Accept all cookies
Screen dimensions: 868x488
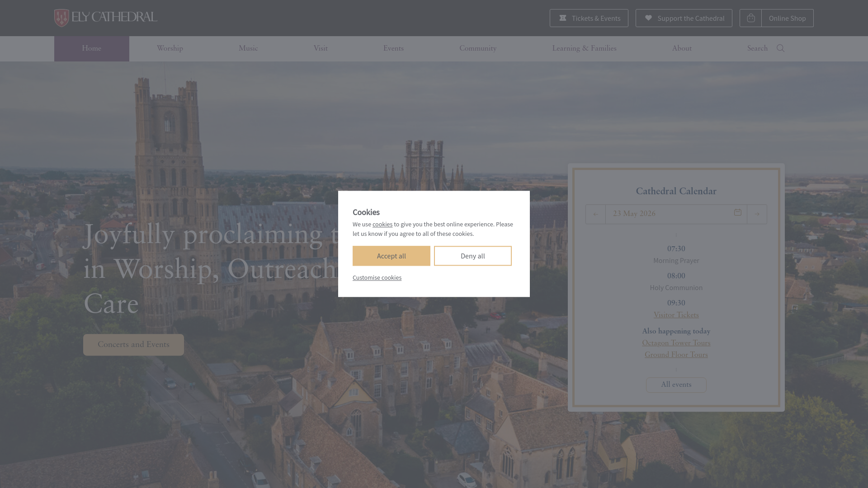click(392, 256)
